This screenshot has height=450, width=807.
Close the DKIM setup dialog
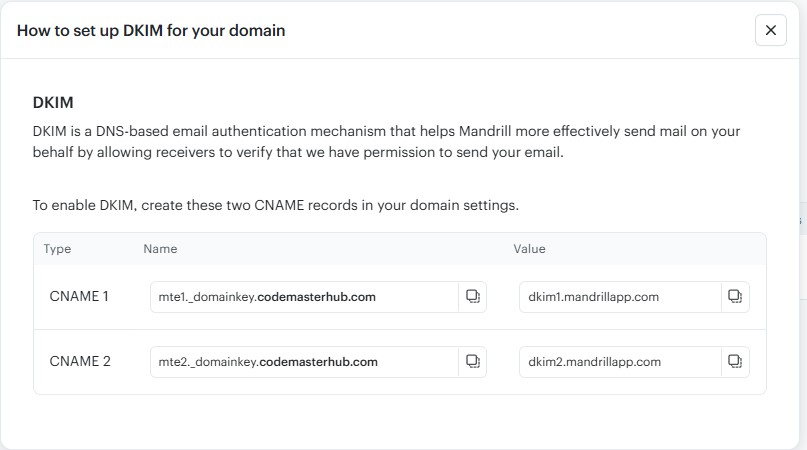[770, 30]
